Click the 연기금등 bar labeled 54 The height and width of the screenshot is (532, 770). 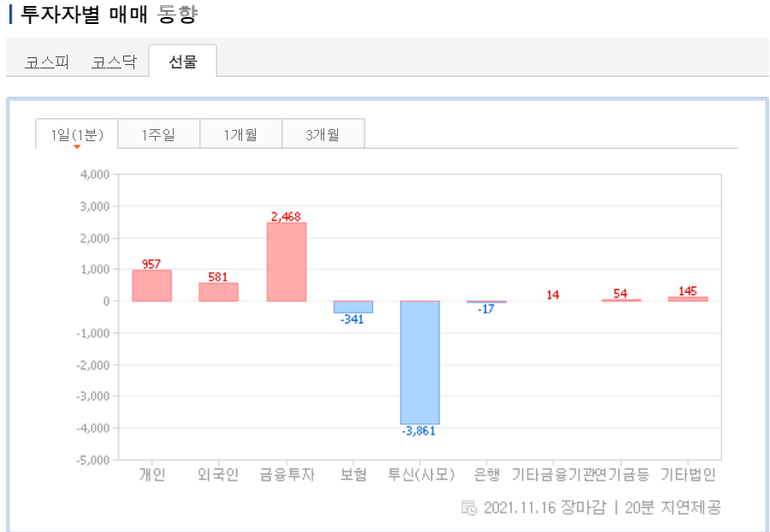621,300
